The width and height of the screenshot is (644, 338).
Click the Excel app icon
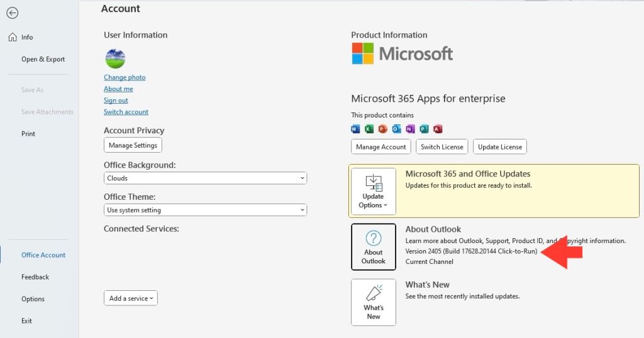369,129
